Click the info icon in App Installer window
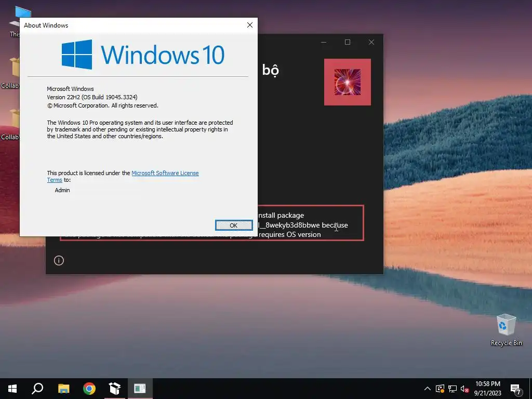 [x=59, y=261]
